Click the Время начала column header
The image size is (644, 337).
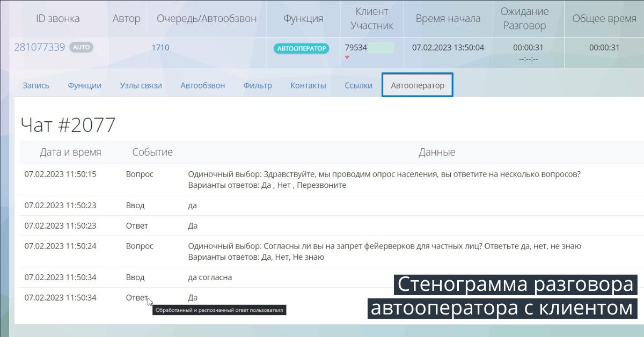coord(448,19)
